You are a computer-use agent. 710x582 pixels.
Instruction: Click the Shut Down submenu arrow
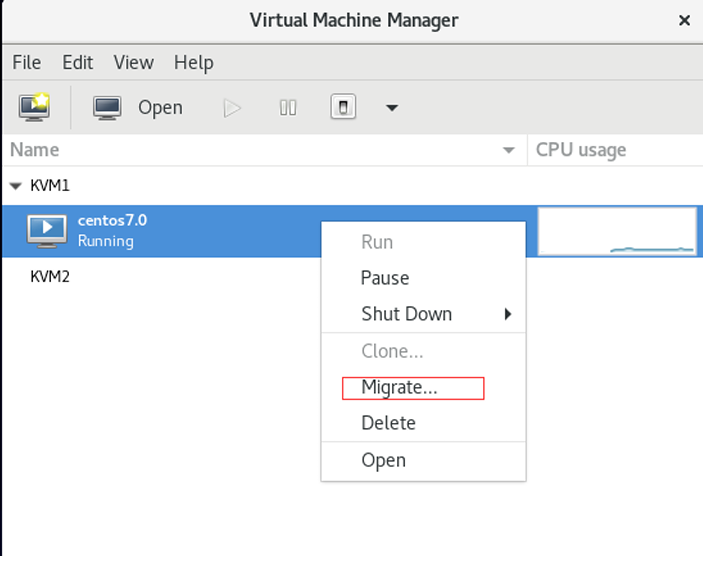(x=508, y=314)
